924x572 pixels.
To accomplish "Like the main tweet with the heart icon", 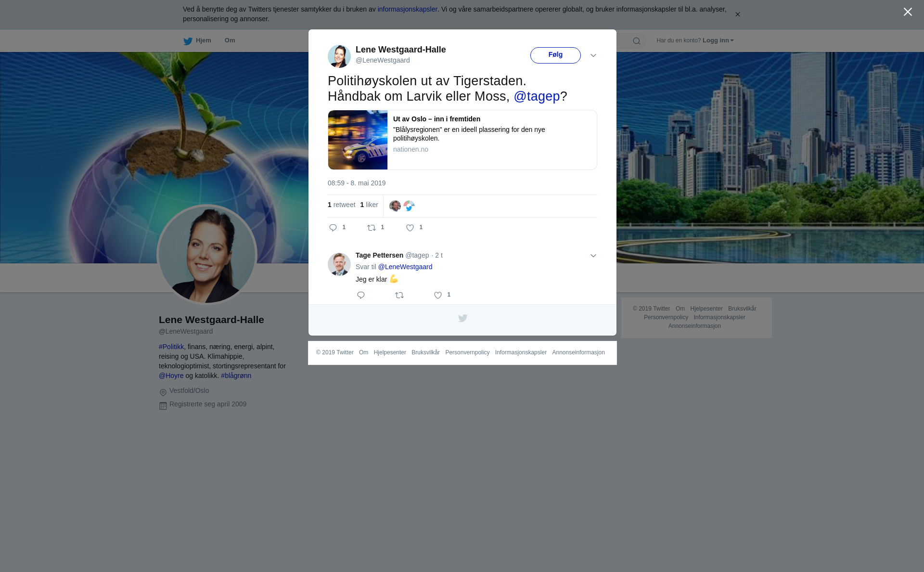I will 410,228.
